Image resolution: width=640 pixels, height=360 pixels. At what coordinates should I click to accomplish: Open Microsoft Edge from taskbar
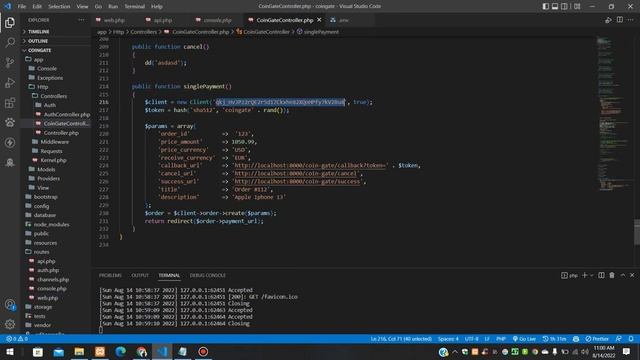120,351
